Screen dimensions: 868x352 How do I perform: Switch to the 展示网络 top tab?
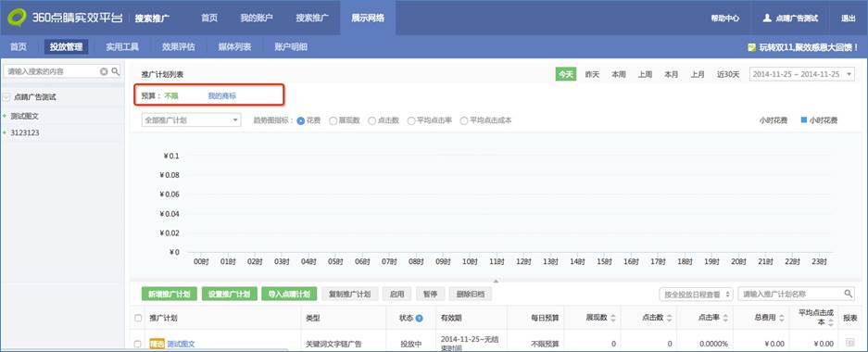[x=368, y=18]
